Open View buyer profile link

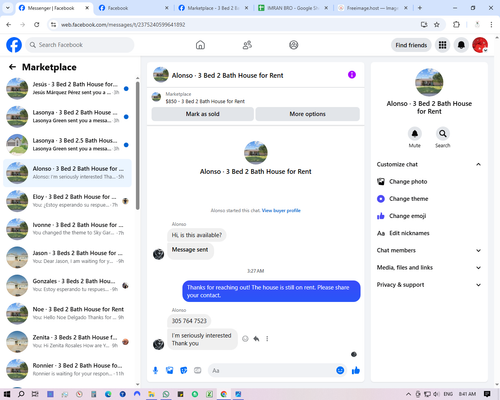pos(281,210)
